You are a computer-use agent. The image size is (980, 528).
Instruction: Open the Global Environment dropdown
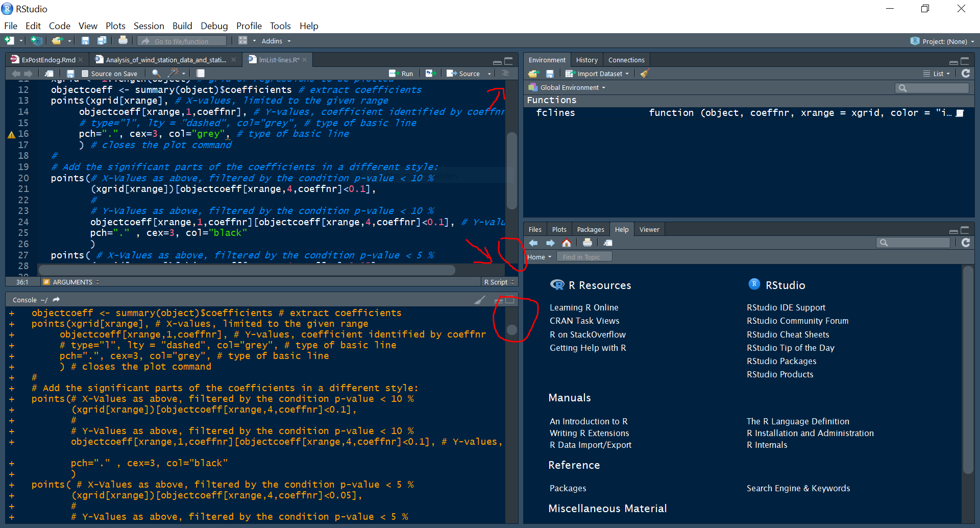pyautogui.click(x=567, y=88)
